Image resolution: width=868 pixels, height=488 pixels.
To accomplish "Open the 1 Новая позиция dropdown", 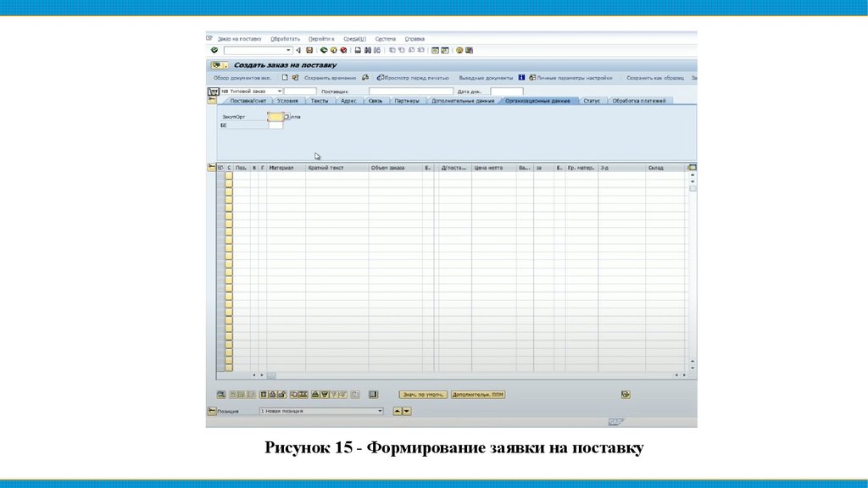I will (x=380, y=411).
